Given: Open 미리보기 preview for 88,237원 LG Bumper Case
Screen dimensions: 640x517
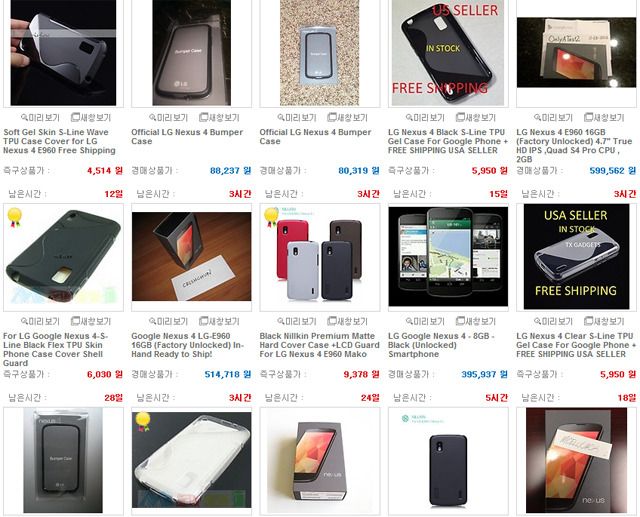Looking at the screenshot, I should click(168, 118).
